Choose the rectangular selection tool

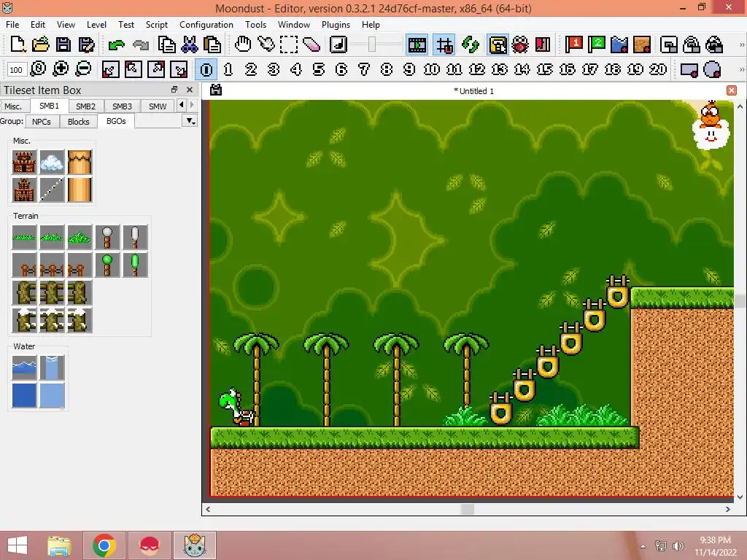(289, 44)
